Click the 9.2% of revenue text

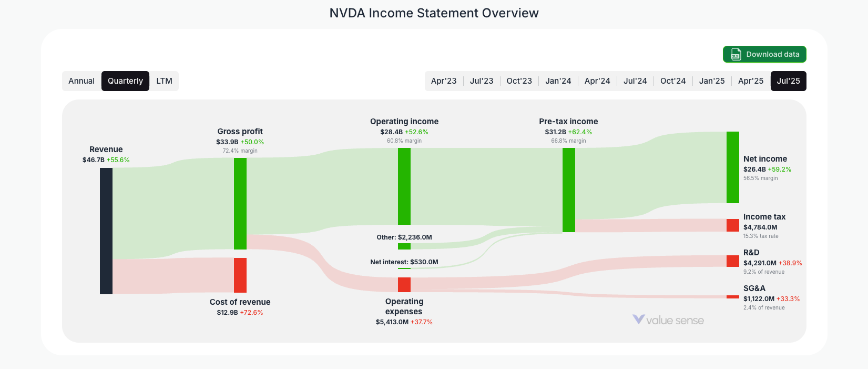pos(764,272)
